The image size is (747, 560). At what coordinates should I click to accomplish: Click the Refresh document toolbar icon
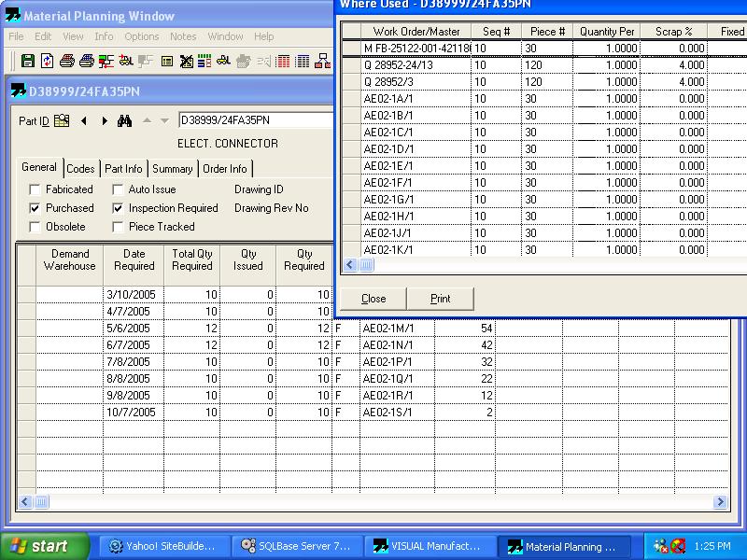click(47, 62)
